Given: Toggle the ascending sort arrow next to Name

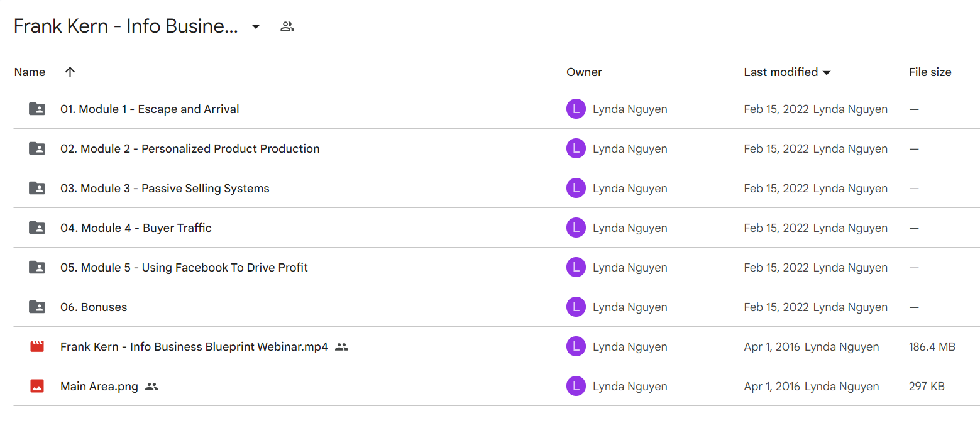Looking at the screenshot, I should click(70, 72).
